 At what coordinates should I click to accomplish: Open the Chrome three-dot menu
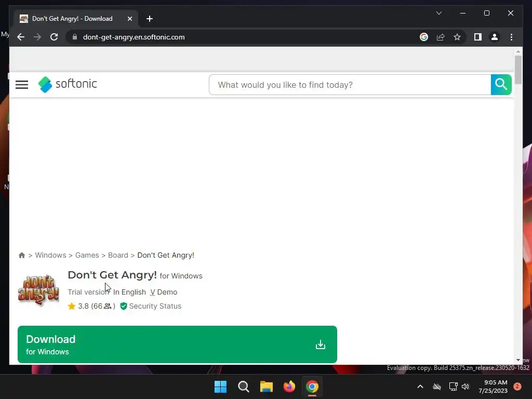pos(511,37)
